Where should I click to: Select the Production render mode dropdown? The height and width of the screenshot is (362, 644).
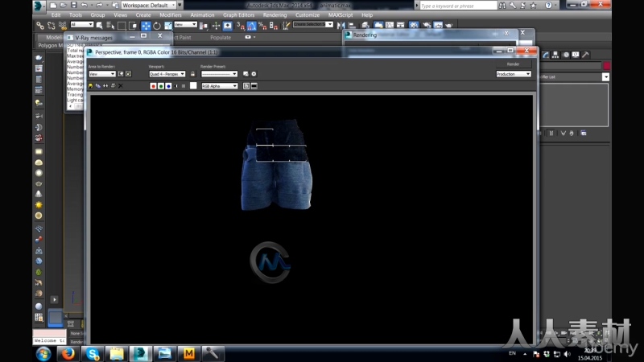(514, 74)
